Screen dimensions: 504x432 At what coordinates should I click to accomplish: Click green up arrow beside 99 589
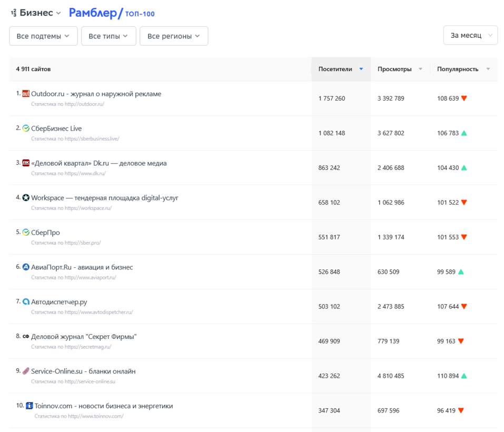click(461, 272)
